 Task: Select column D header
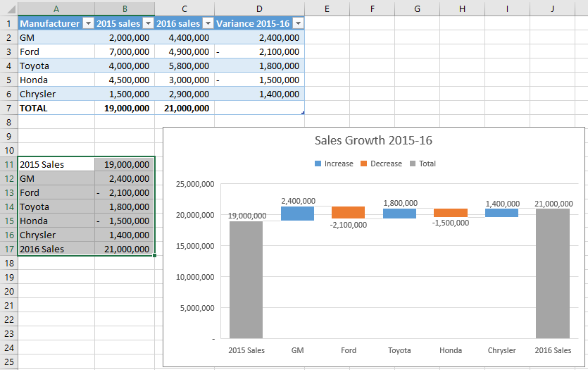(260, 8)
